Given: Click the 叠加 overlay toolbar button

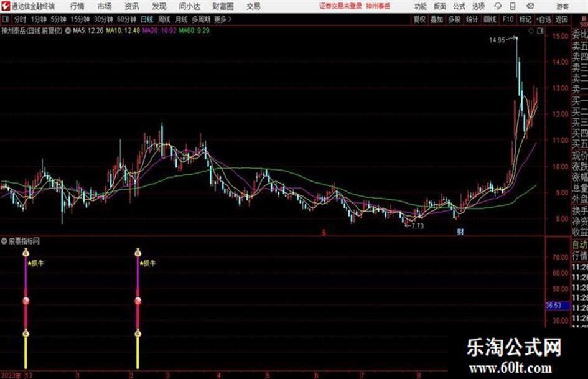Looking at the screenshot, I should pos(437,19).
